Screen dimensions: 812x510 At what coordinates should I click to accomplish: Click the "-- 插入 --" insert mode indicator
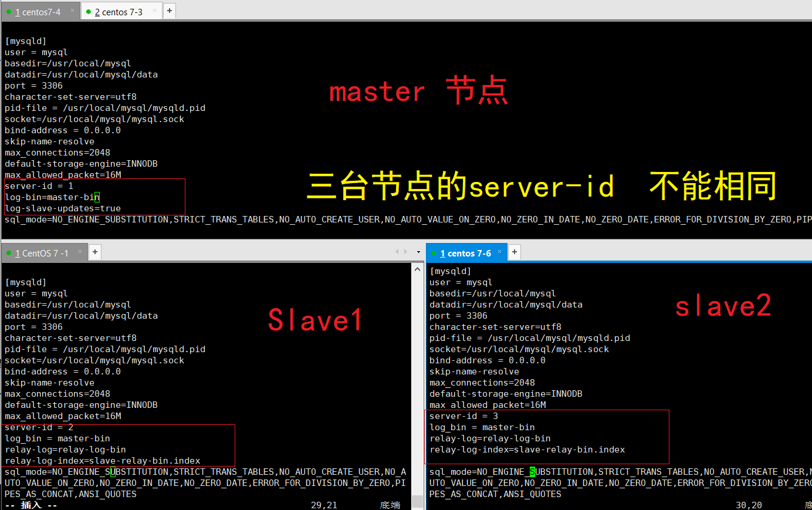tap(31, 505)
